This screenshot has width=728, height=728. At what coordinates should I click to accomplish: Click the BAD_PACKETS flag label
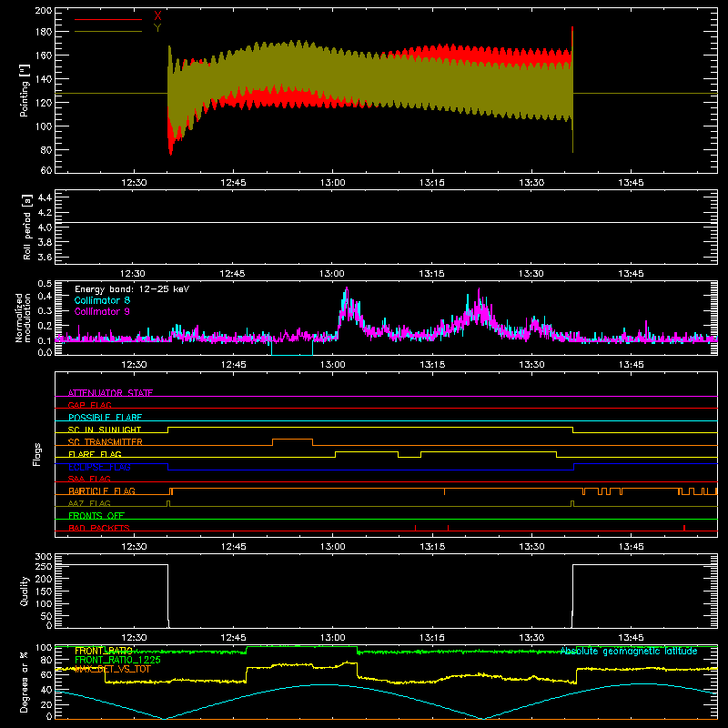point(98,528)
